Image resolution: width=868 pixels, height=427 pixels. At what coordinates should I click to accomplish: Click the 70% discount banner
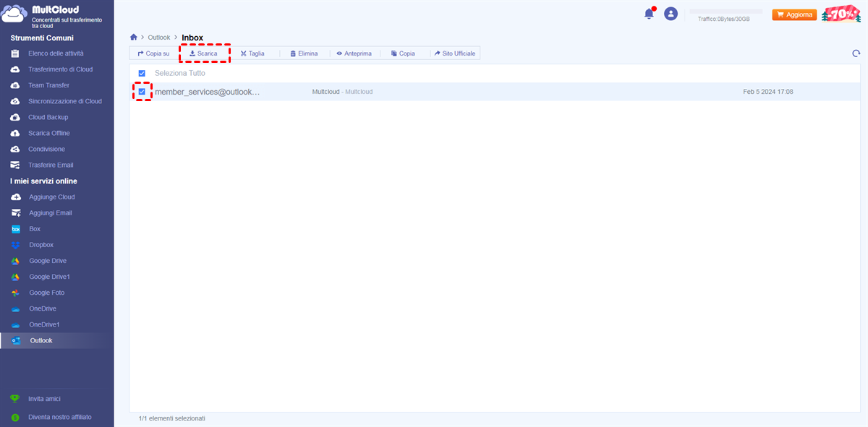pyautogui.click(x=841, y=14)
